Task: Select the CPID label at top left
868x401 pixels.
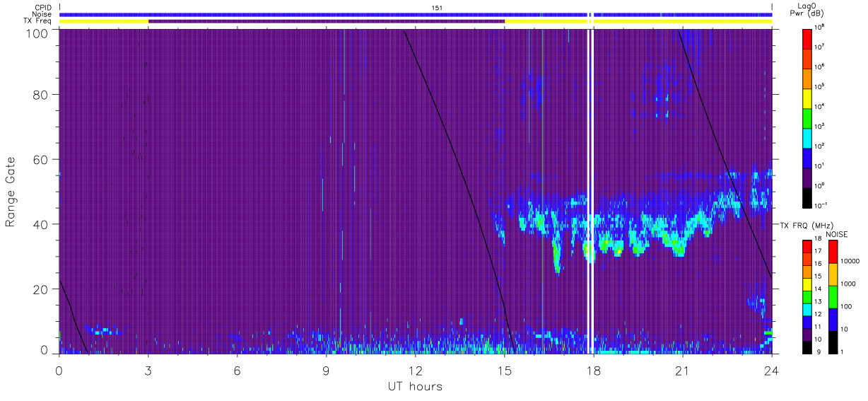Action: click(x=43, y=7)
